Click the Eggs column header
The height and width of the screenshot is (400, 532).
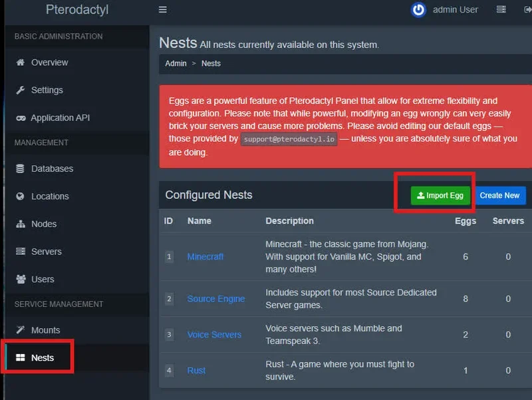(465, 221)
